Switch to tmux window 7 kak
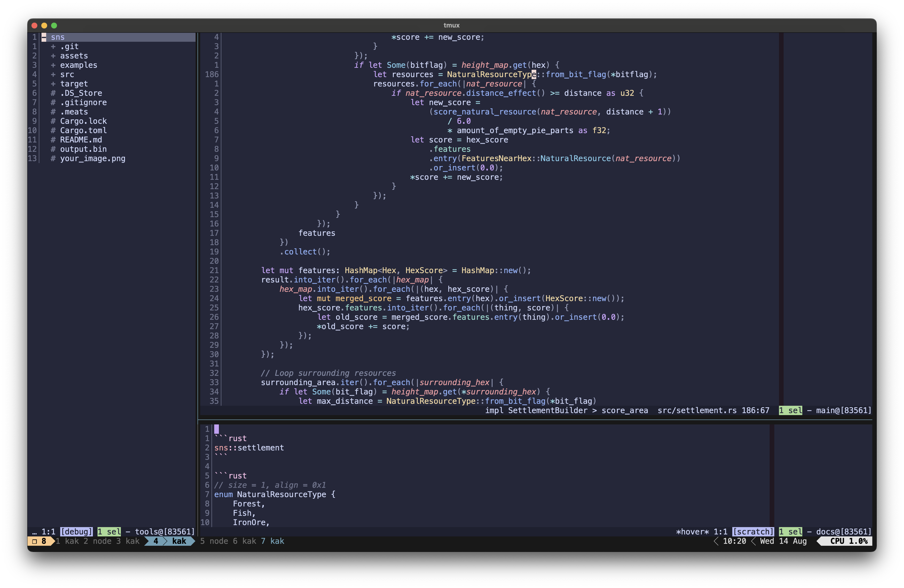 [272, 541]
